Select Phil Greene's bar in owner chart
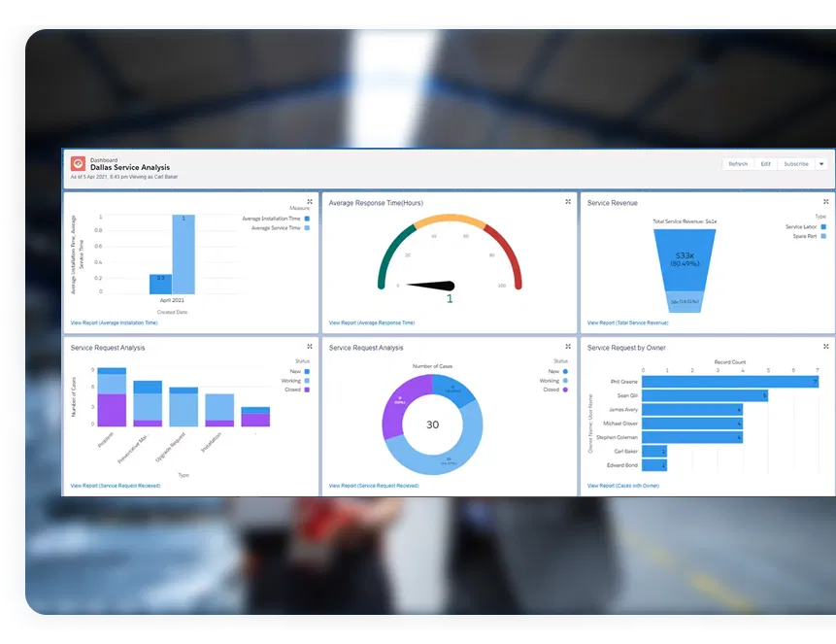 click(730, 382)
